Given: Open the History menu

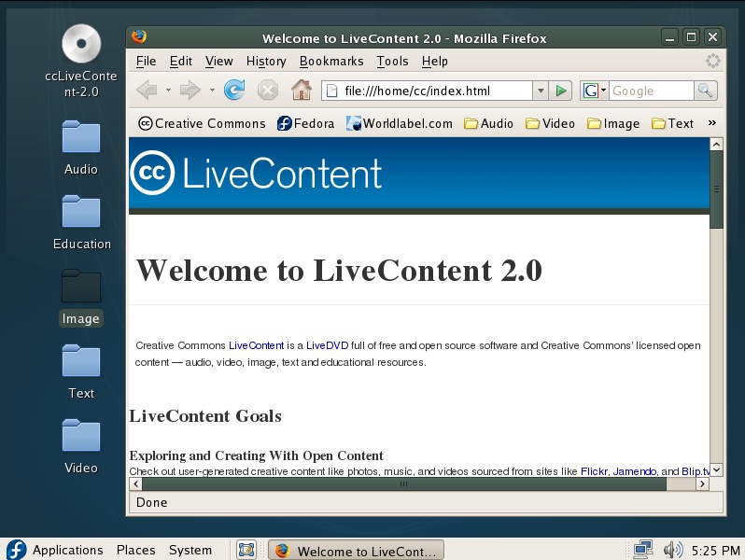Looking at the screenshot, I should 266,61.
